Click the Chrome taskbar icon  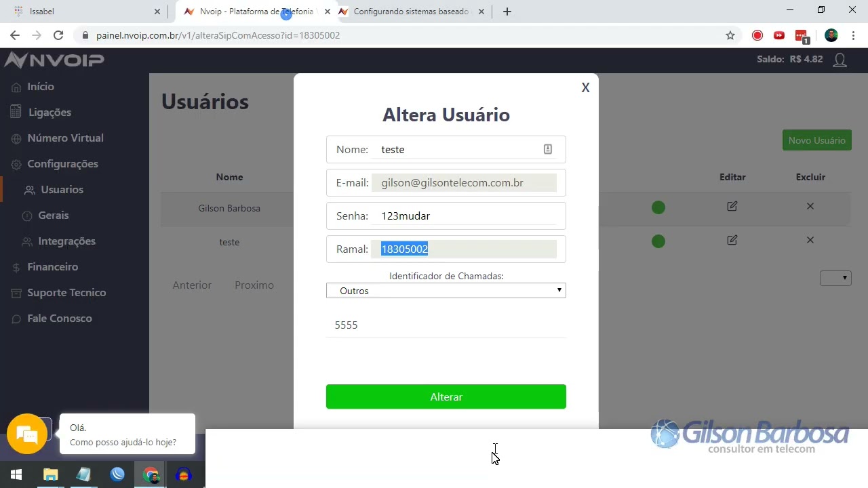[x=151, y=474]
